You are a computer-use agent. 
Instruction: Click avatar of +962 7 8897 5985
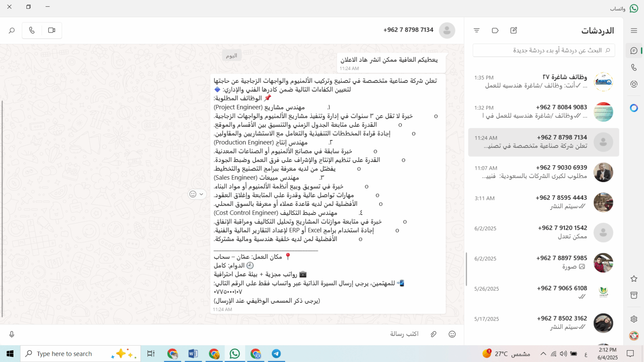point(603,263)
